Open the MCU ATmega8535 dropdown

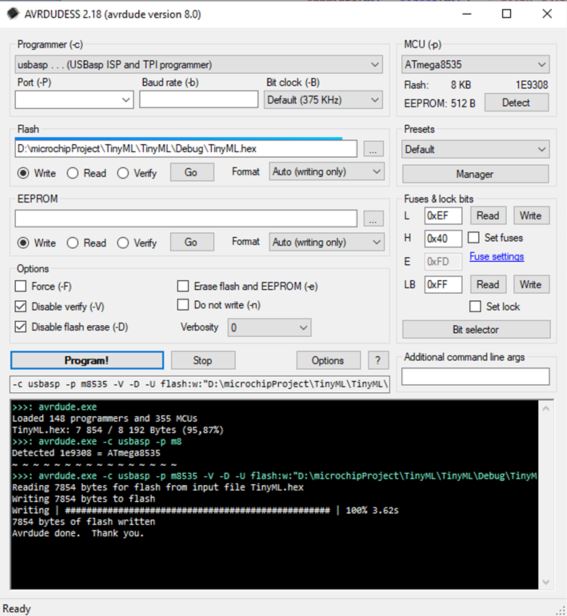point(475,64)
